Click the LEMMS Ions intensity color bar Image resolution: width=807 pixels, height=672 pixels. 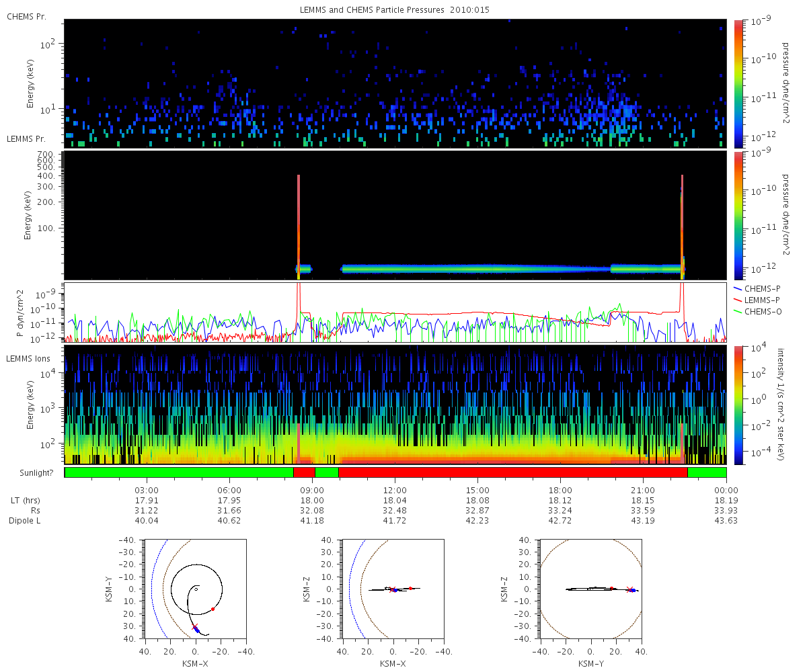(738, 405)
